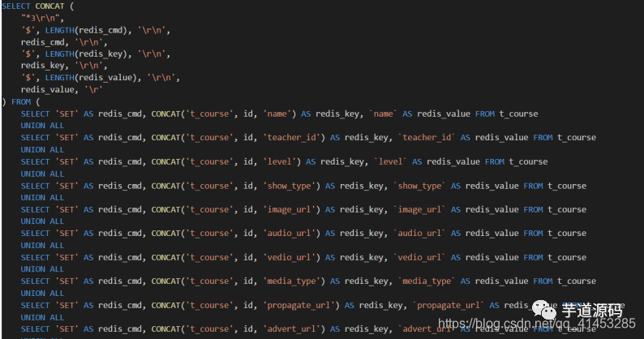Click UNION ALL below the teacher_id SELECT
The height and width of the screenshot is (339, 644).
click(x=43, y=149)
